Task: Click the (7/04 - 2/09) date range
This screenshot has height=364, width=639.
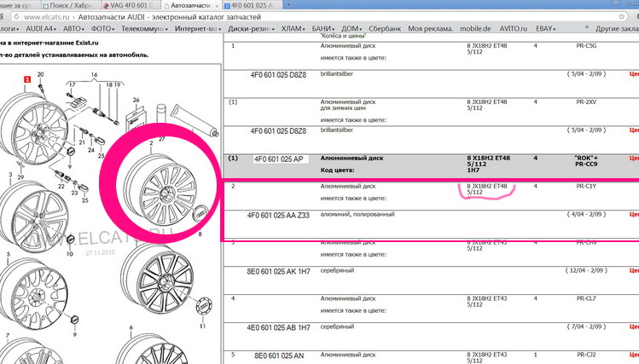Action: [x=586, y=326]
